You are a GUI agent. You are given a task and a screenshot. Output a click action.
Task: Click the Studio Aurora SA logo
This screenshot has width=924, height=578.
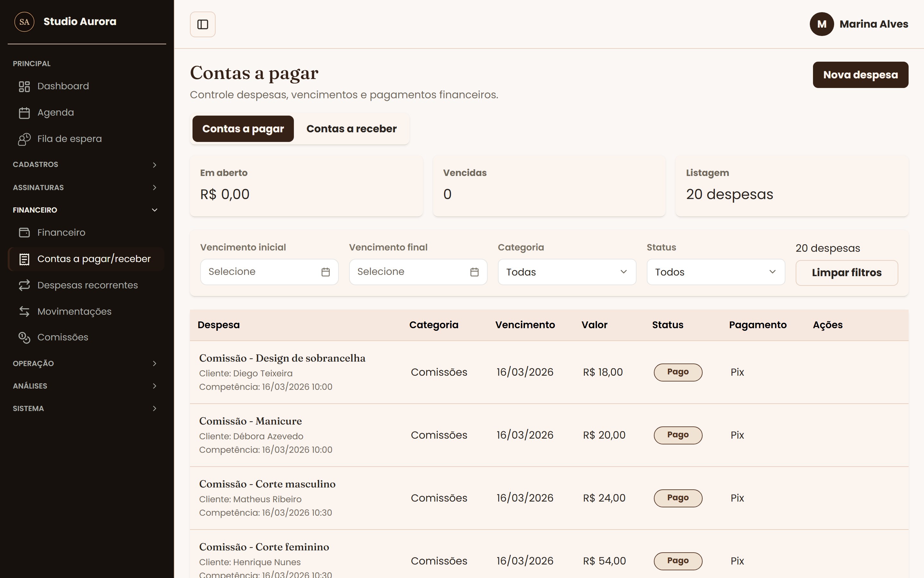(x=24, y=22)
